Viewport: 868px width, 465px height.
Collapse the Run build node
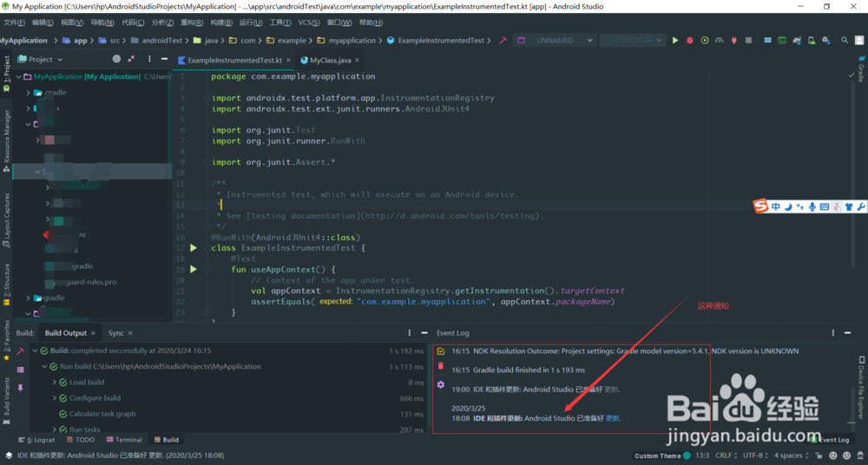[x=44, y=366]
